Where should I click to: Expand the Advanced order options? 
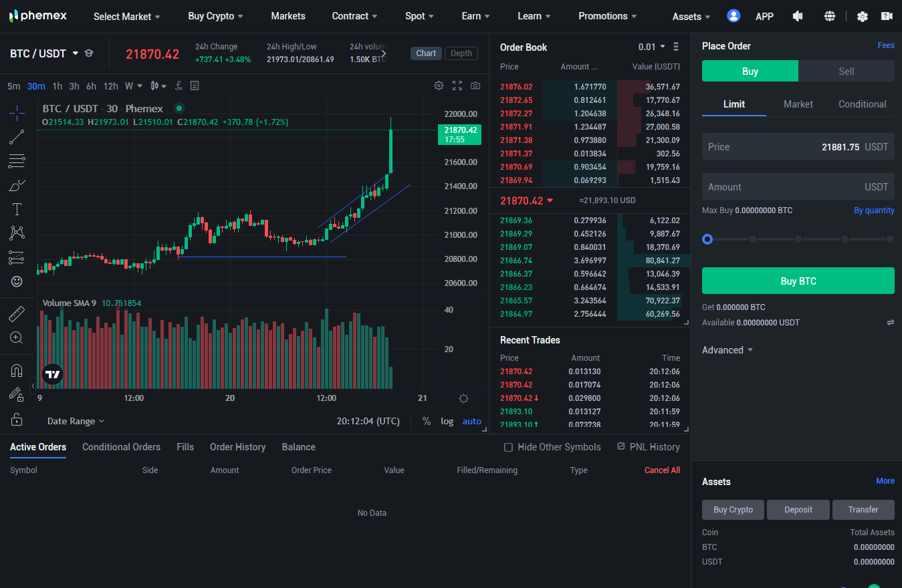coord(727,350)
